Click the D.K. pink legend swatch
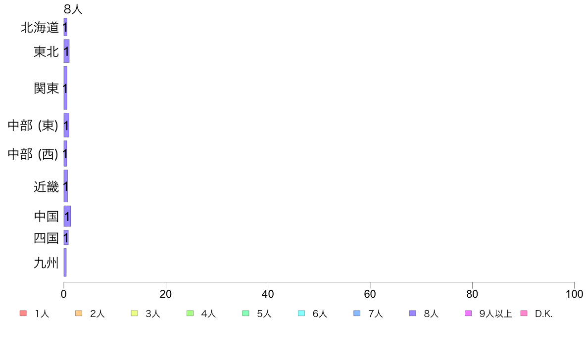 coord(524,314)
